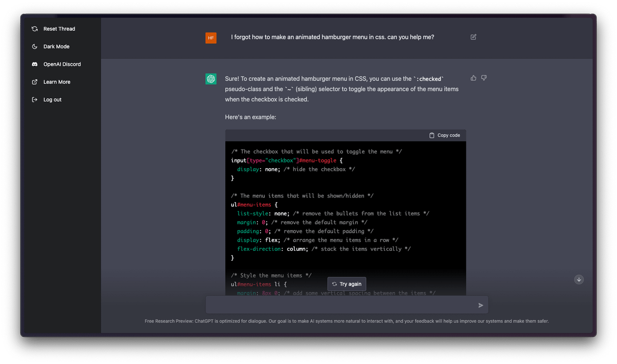Give the response a thumbs down

[x=484, y=78]
